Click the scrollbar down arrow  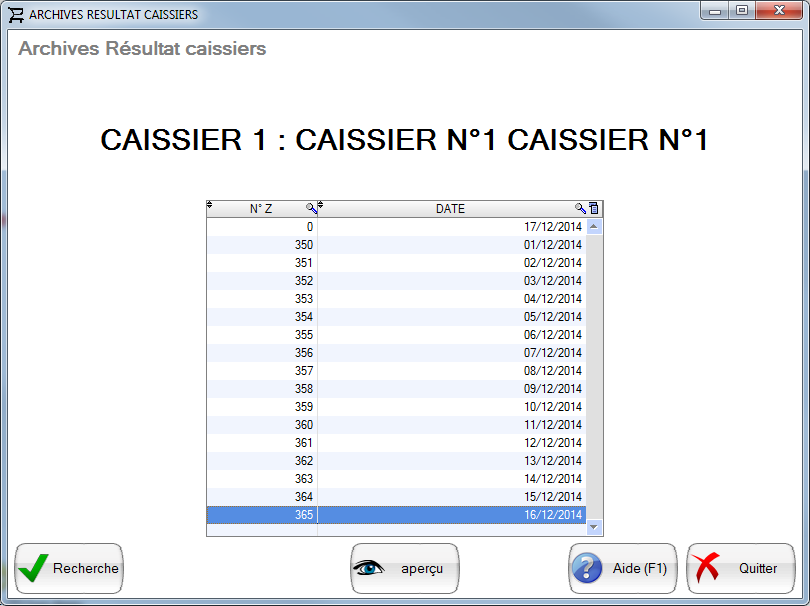click(593, 526)
